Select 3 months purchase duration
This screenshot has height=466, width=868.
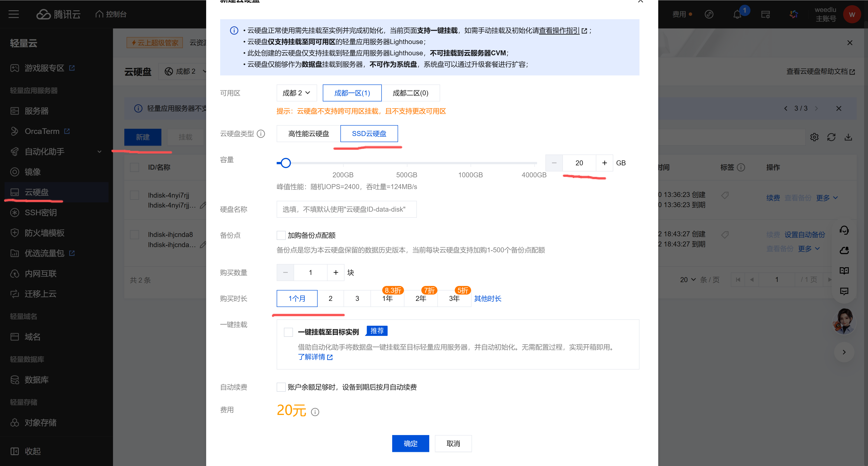(357, 299)
